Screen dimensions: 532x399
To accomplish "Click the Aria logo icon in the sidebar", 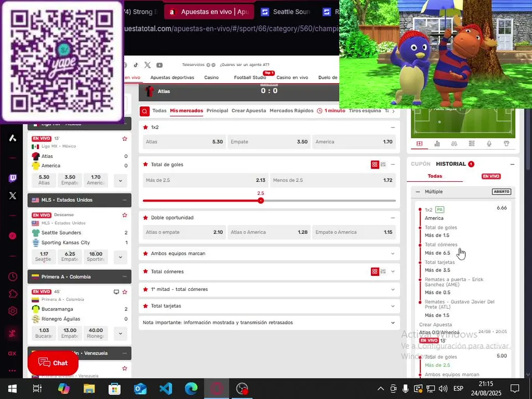I will (13, 138).
